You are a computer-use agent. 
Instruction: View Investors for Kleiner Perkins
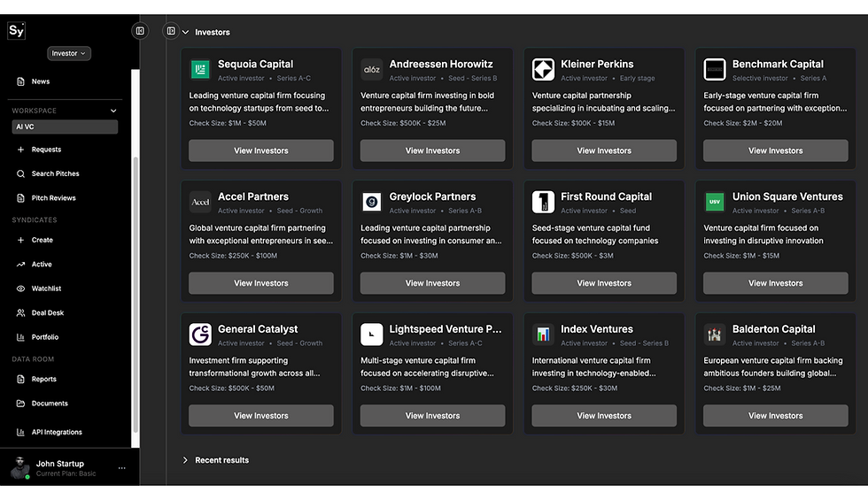604,150
